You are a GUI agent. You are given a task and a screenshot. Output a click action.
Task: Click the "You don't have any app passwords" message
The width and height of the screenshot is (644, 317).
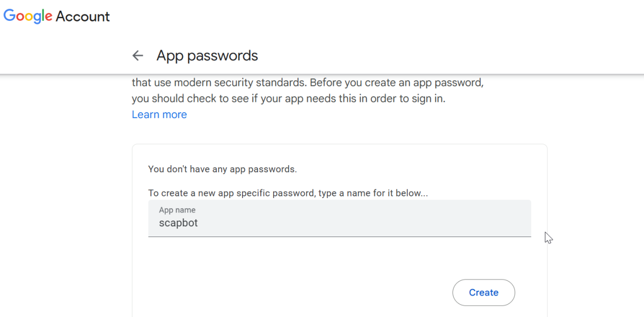click(x=222, y=169)
